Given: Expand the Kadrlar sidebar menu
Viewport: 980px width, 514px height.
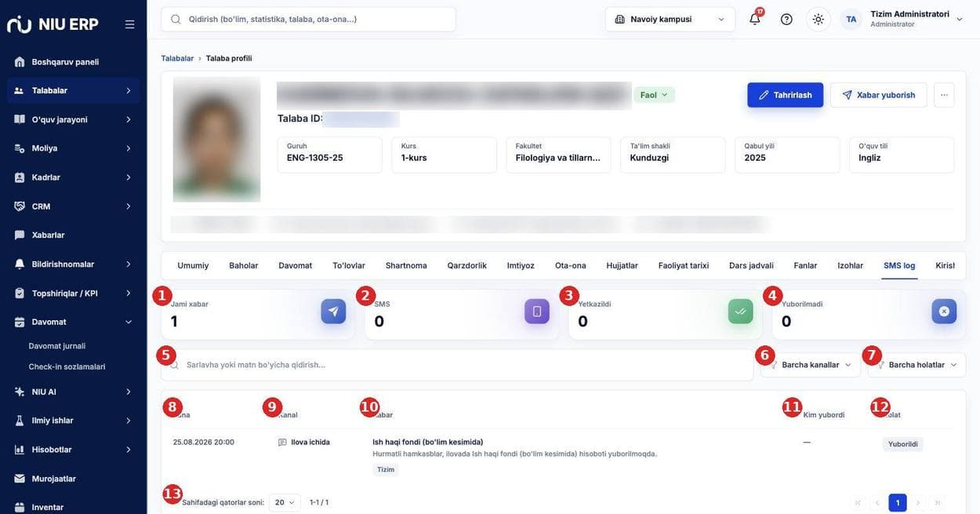Looking at the screenshot, I should (74, 177).
